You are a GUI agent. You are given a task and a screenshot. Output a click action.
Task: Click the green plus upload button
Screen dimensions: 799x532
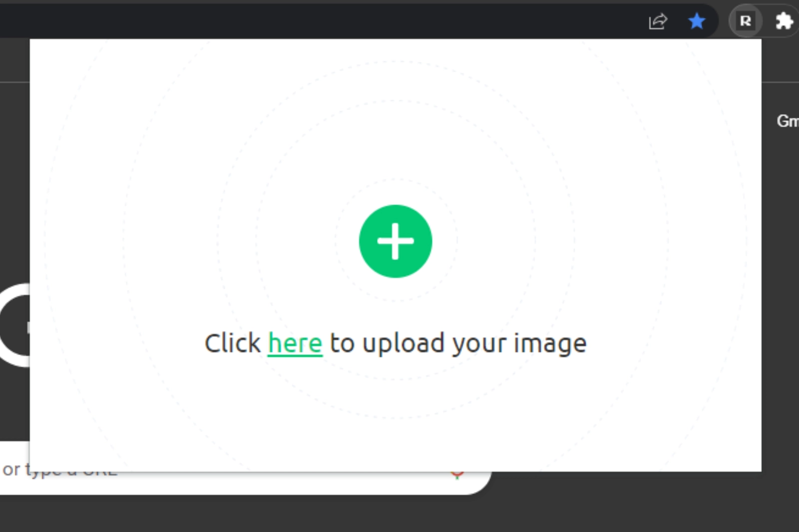pos(396,241)
